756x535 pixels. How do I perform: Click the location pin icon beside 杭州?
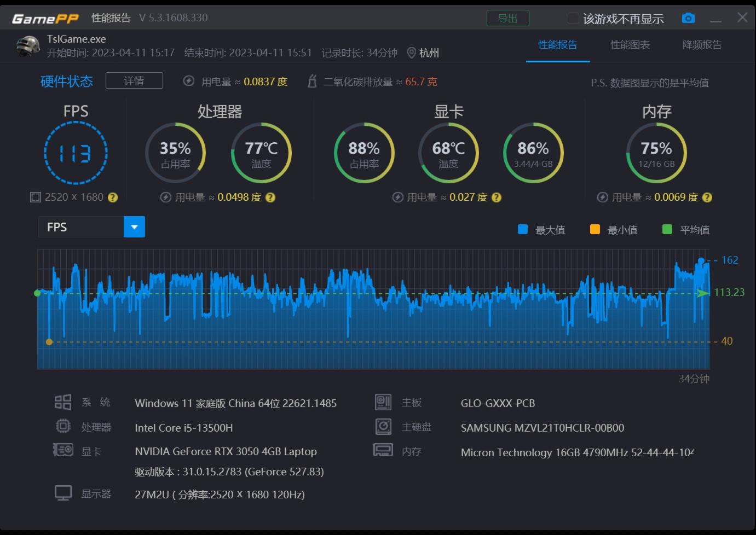pos(412,53)
